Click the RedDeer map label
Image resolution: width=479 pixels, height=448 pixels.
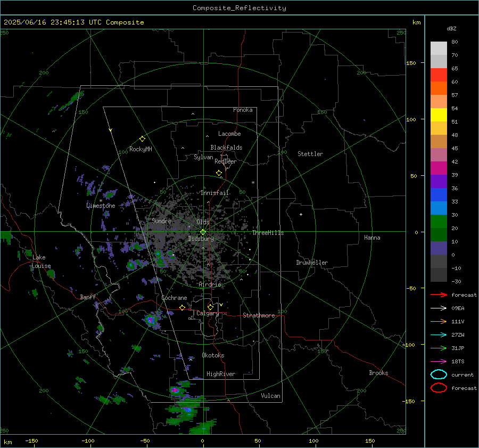point(226,161)
